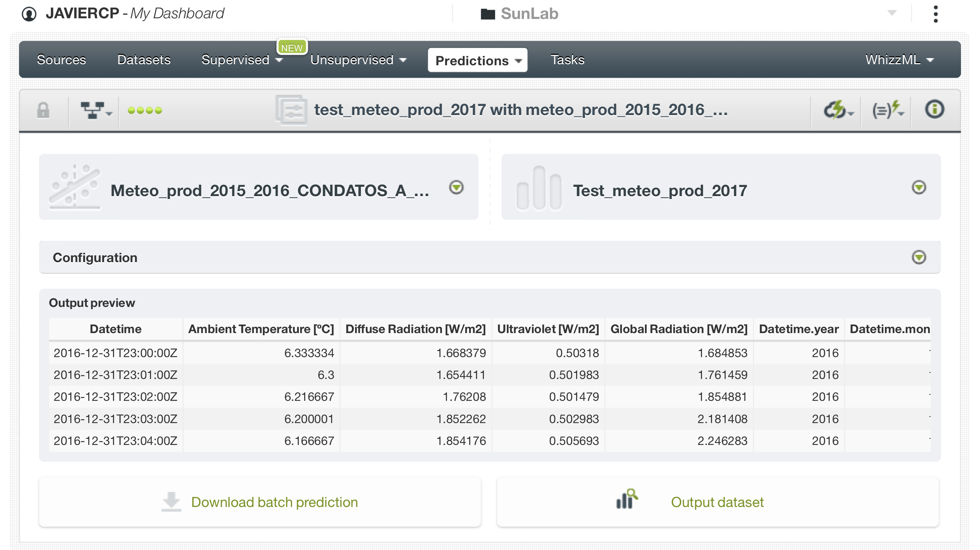The width and height of the screenshot is (980, 550).
Task: Click the user profile avatar icon
Action: pos(29,14)
